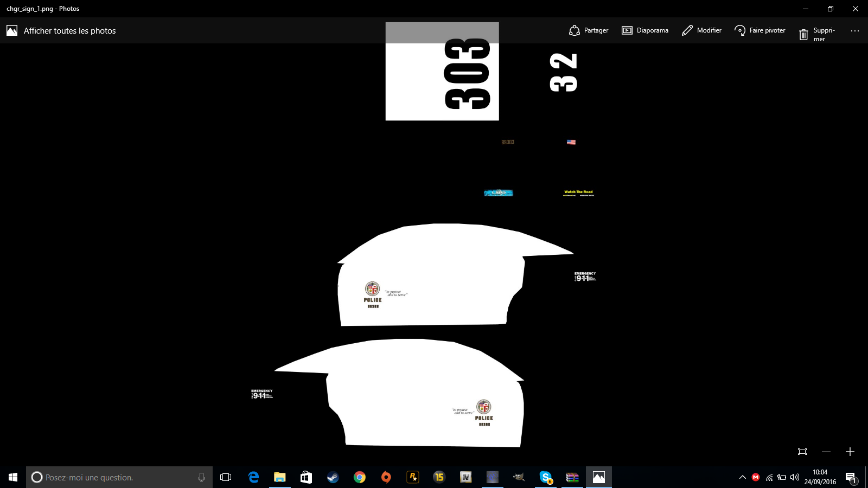Activate the Cortana microphone icon
This screenshot has width=868, height=488.
(x=201, y=477)
